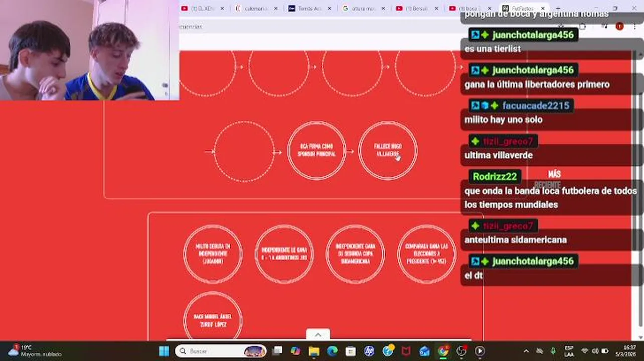Click the empty slot left of OCA sponsor
The height and width of the screenshot is (361, 644).
[x=244, y=151]
